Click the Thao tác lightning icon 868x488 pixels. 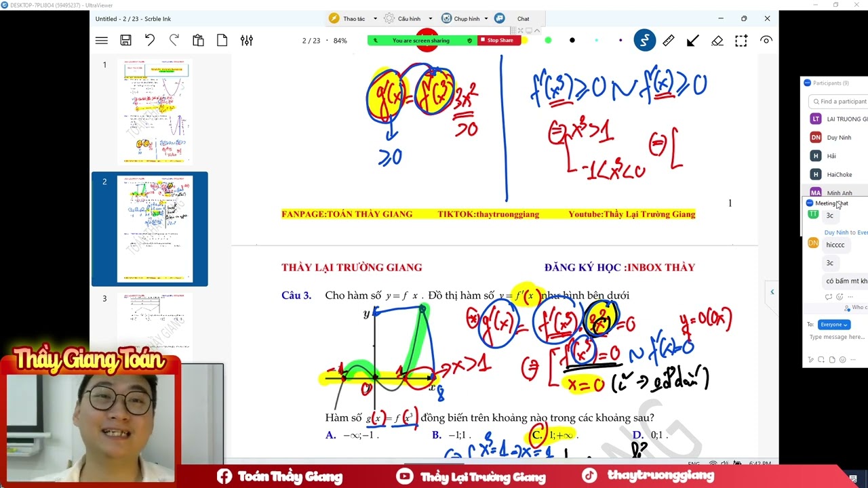334,18
